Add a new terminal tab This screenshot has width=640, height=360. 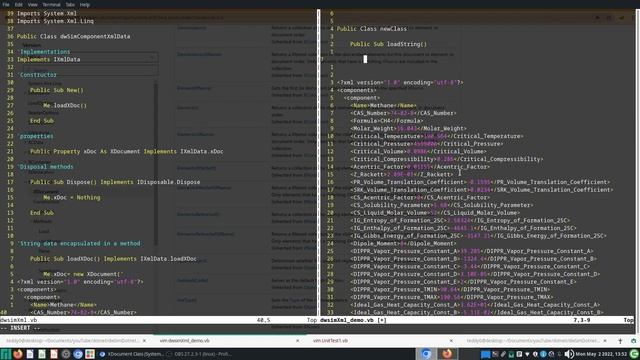point(620,340)
